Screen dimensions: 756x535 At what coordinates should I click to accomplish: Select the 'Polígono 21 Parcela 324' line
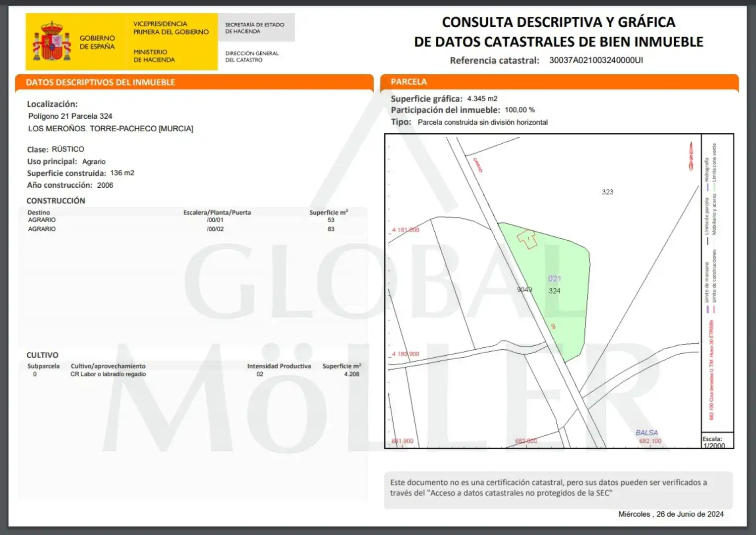pyautogui.click(x=70, y=116)
